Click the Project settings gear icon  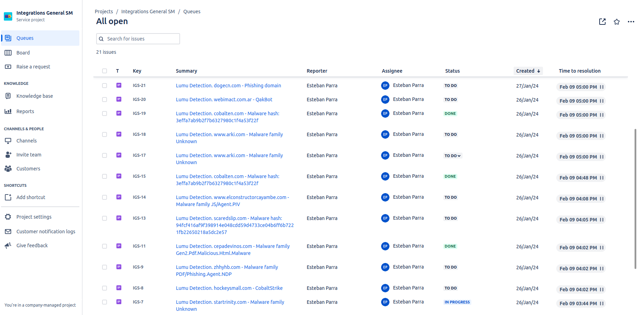8,217
